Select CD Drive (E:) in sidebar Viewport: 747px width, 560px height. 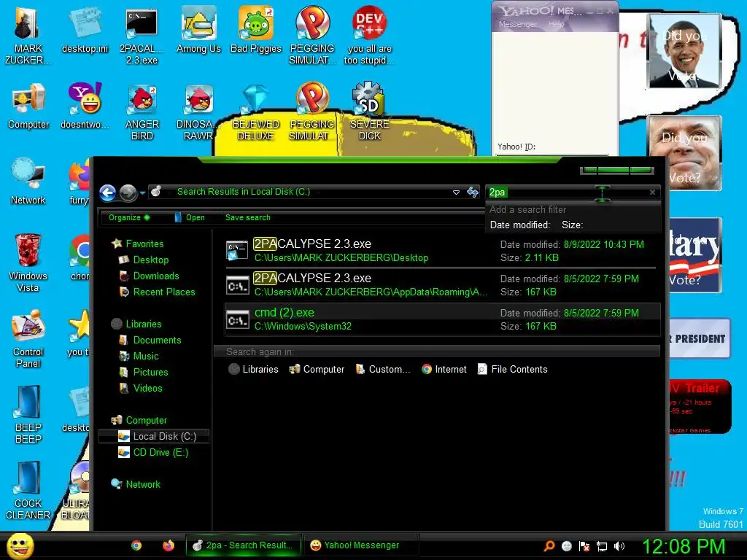point(153,452)
